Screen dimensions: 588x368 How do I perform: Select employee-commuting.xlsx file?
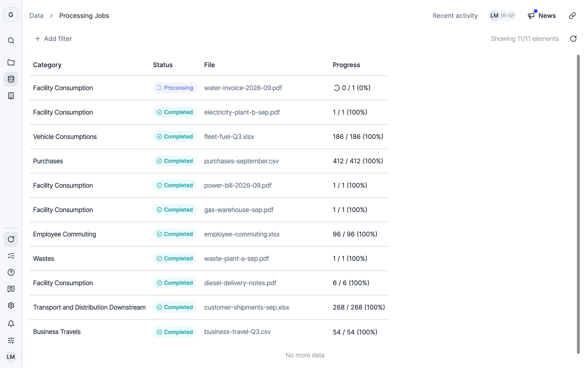pos(242,234)
